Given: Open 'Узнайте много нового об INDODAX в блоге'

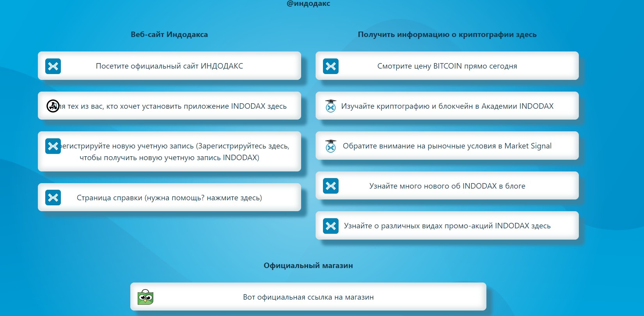Looking at the screenshot, I should pyautogui.click(x=447, y=185).
